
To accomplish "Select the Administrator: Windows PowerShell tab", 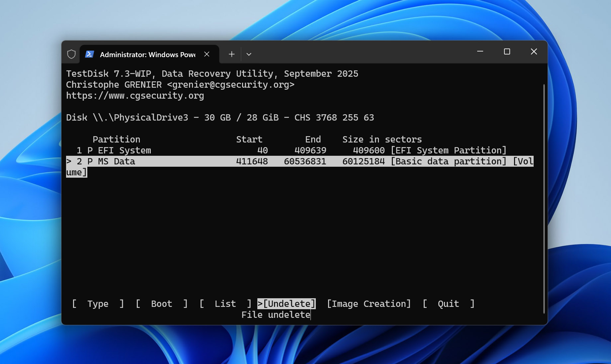I will [x=149, y=54].
